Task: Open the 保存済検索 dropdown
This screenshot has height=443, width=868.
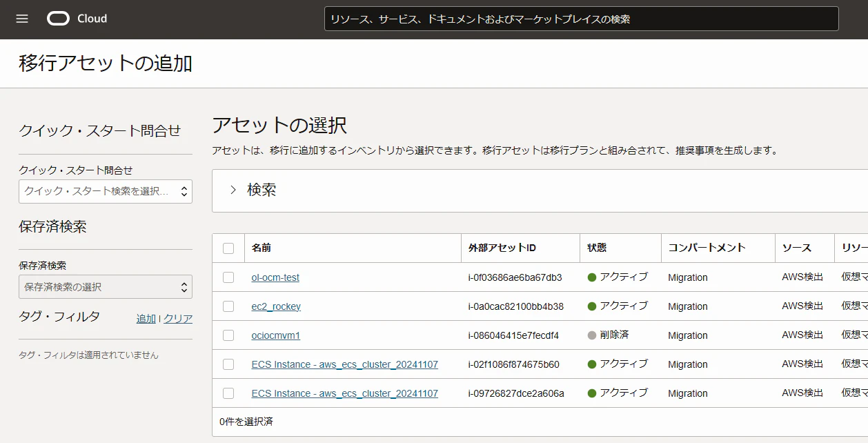Action: 106,286
